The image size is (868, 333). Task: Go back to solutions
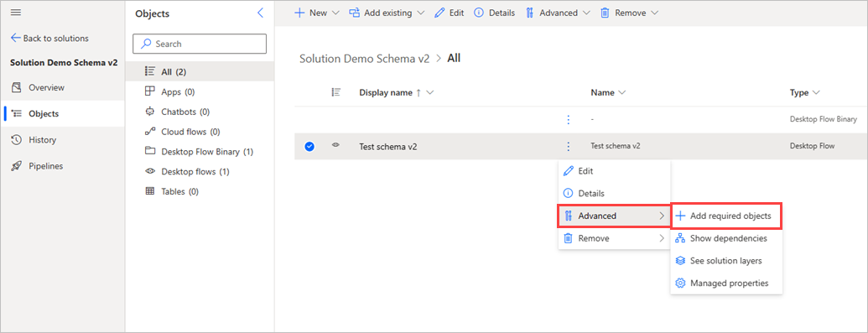[x=49, y=39]
